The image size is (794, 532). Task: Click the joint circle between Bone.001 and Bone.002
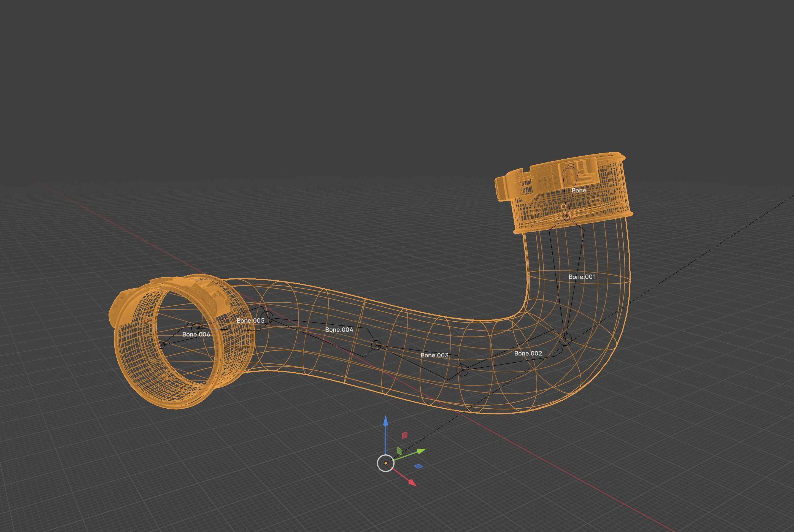tap(565, 339)
